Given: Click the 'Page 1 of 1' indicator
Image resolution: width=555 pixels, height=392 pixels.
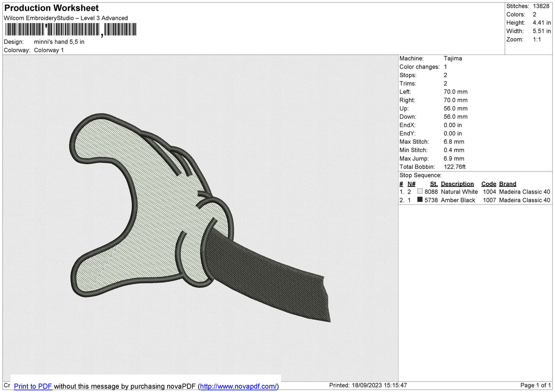Looking at the screenshot, I should [536, 385].
